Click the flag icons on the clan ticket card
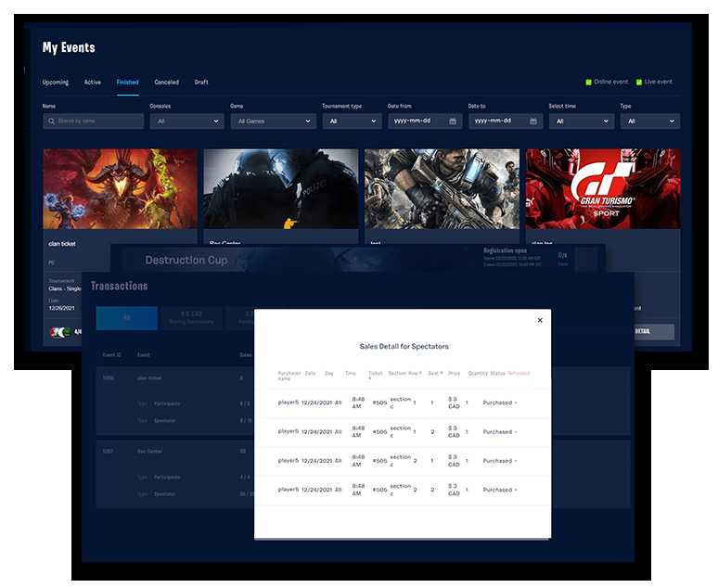Screen dimensions: 718x588 (x=60, y=331)
